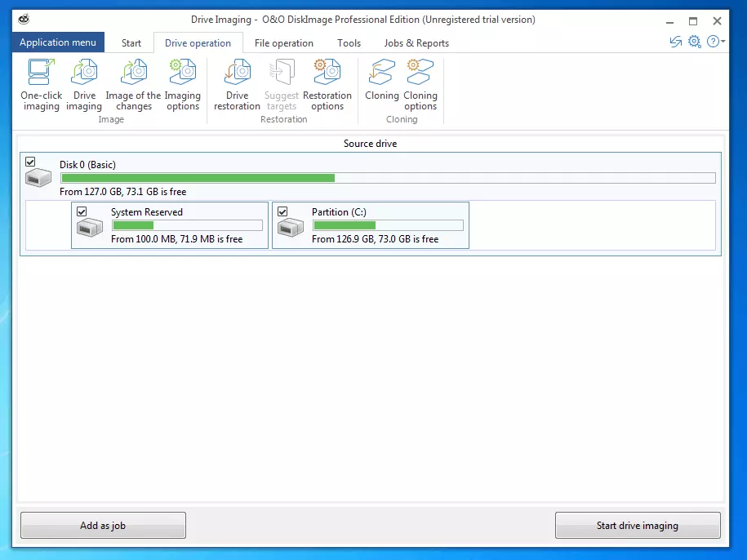Image resolution: width=747 pixels, height=560 pixels.
Task: Open Restoration options
Action: 327,85
